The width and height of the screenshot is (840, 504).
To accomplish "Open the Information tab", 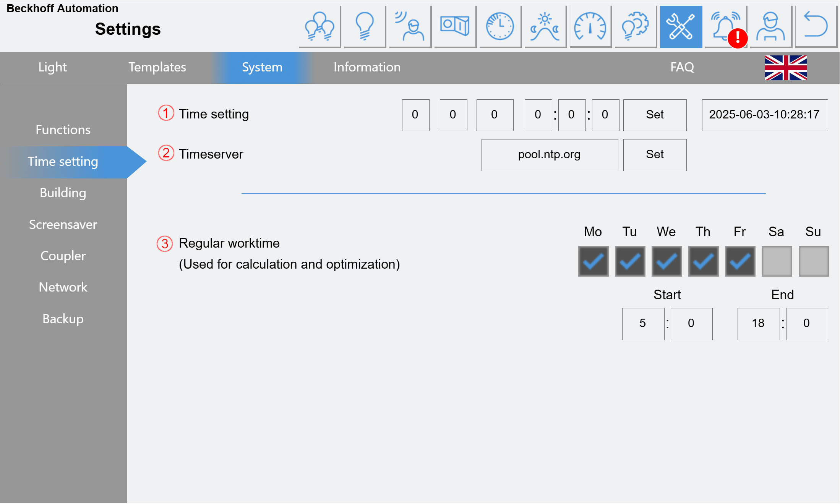I will pos(367,67).
